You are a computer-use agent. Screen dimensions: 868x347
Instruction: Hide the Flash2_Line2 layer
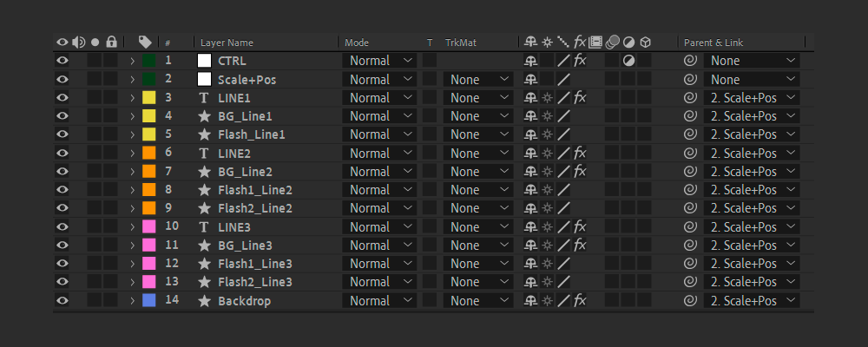pos(62,208)
